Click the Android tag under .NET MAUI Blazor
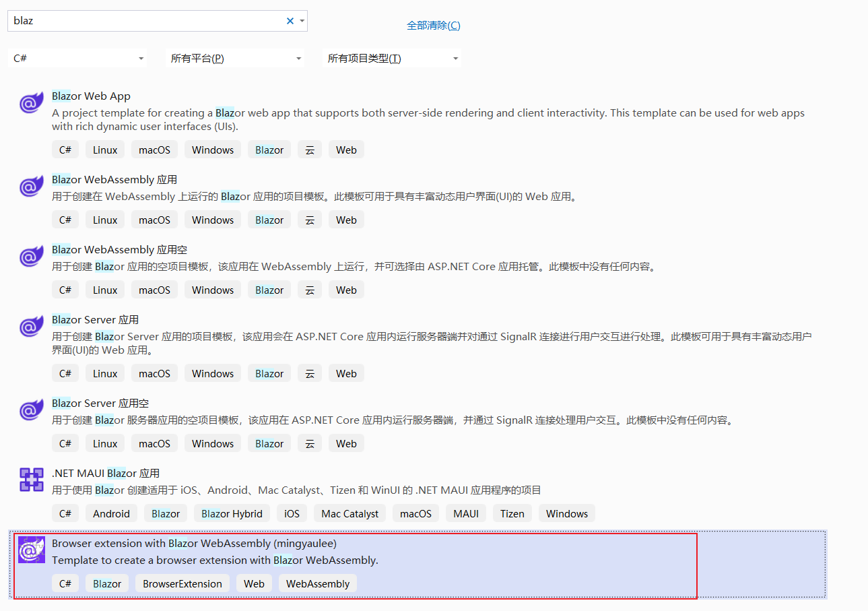 [x=111, y=514]
